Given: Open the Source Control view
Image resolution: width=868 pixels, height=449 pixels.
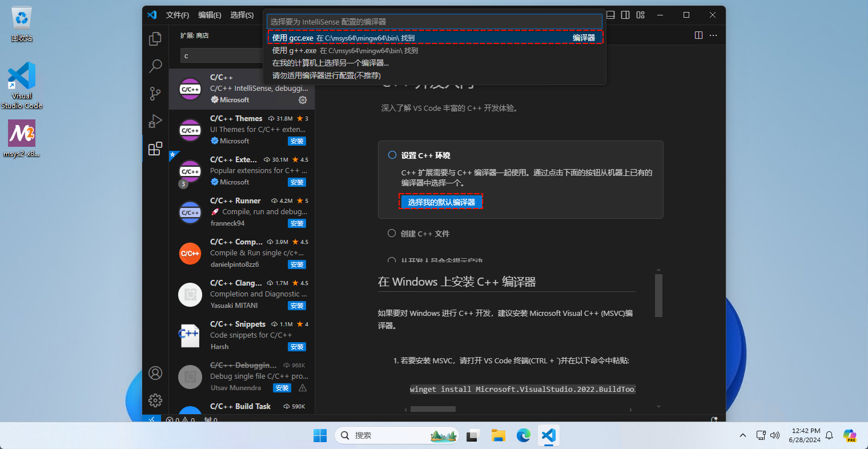Looking at the screenshot, I should click(155, 94).
